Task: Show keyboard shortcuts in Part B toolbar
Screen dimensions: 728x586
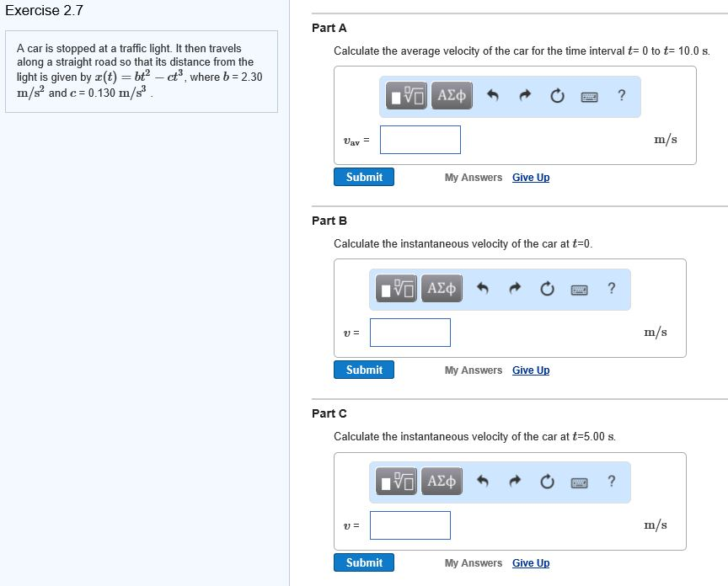Action: coord(580,289)
